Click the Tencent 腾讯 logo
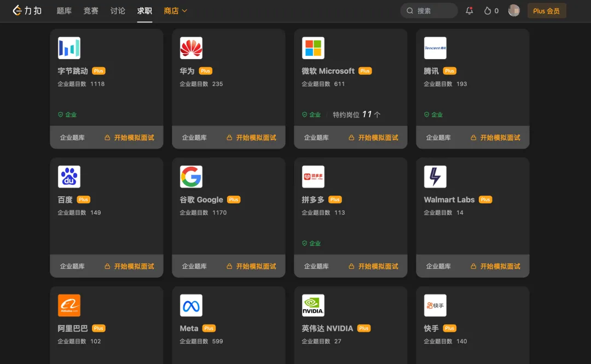This screenshot has height=364, width=591. tap(436, 48)
